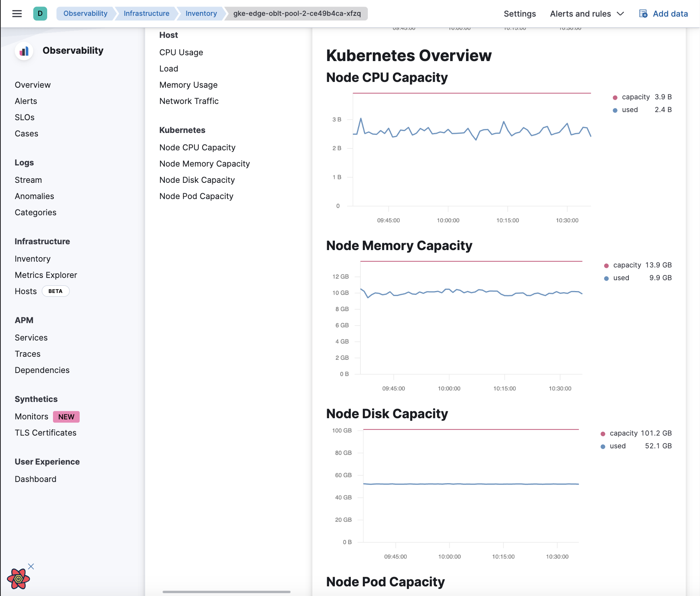
Task: Open the hamburger navigation menu
Action: pos(17,14)
